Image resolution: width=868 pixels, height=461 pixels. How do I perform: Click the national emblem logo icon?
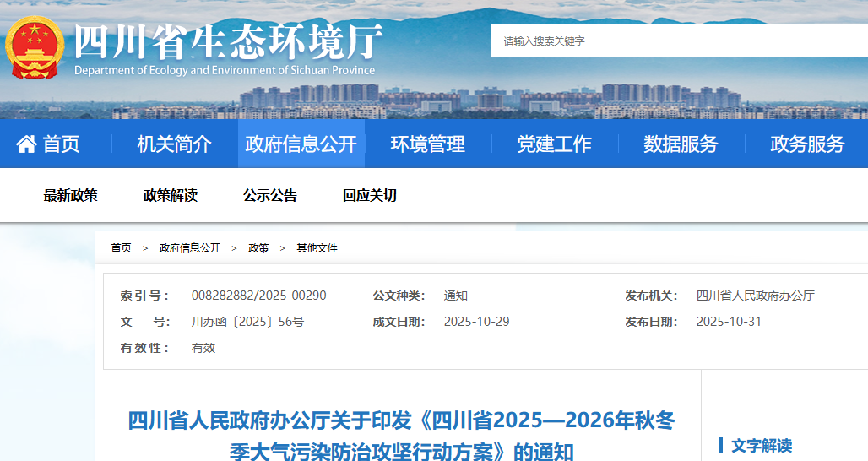pyautogui.click(x=35, y=47)
